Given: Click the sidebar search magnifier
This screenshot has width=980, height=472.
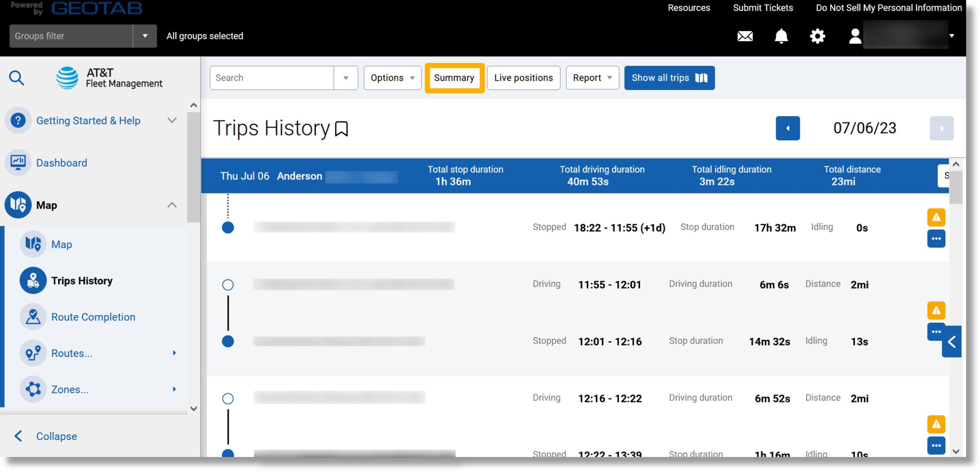Looking at the screenshot, I should pos(16,78).
